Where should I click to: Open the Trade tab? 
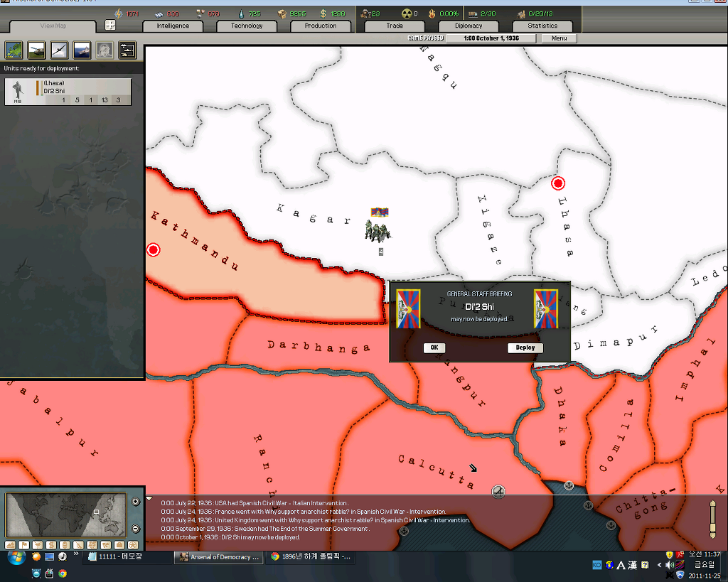tap(395, 26)
